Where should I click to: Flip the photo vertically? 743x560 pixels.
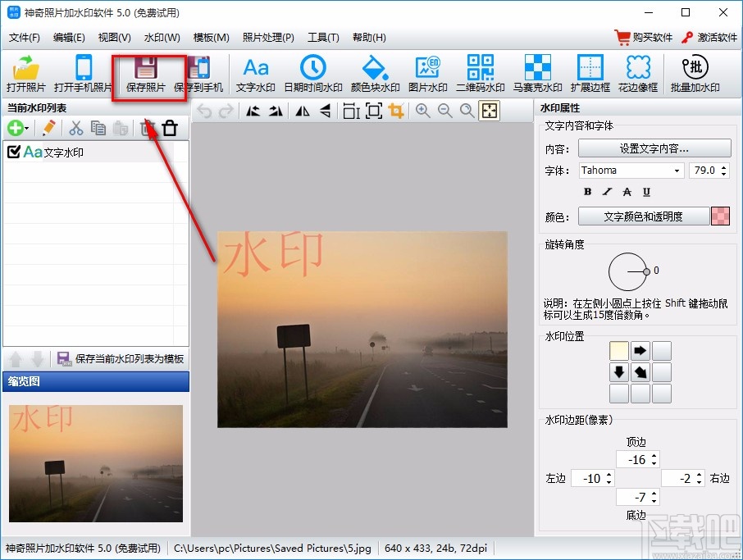[325, 112]
